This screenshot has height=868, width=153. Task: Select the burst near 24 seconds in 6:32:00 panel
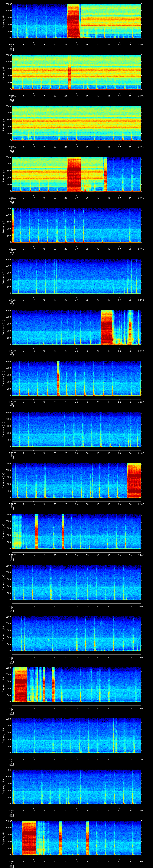(63, 531)
